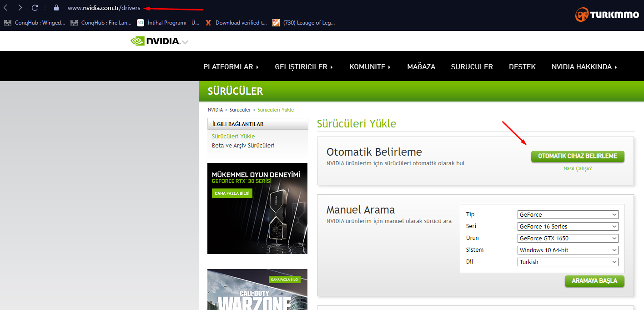Image resolution: width=644 pixels, height=310 pixels.
Task: Open Beta ve Arşiv Sürücüleri link
Action: (x=243, y=146)
